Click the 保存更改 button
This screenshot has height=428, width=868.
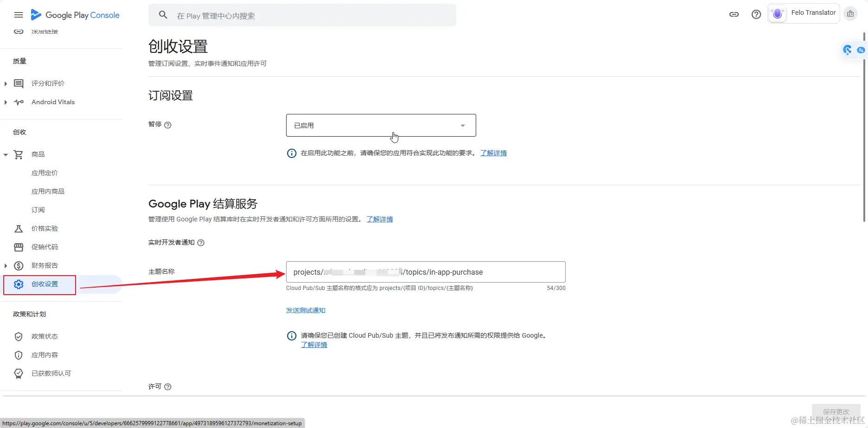(836, 411)
